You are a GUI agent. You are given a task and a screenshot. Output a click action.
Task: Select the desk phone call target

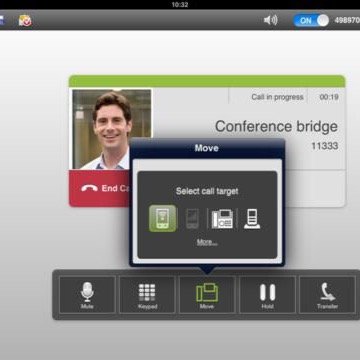pos(222,219)
